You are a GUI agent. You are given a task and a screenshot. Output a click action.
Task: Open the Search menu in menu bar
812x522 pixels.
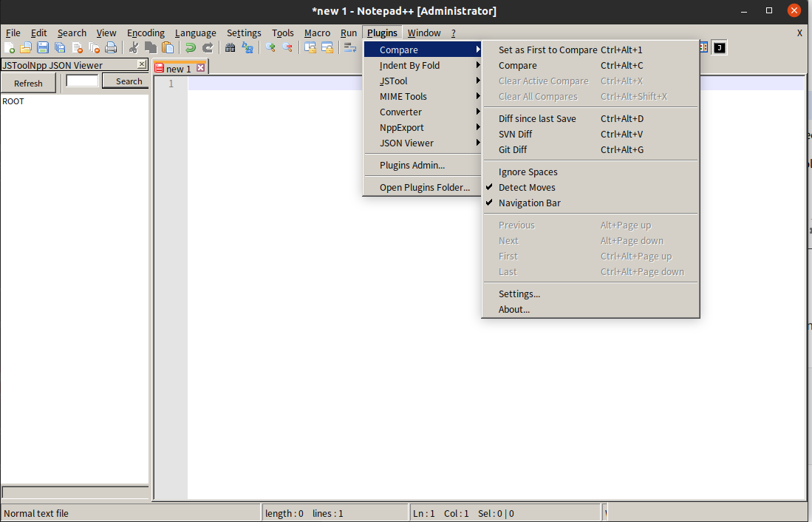pos(72,33)
